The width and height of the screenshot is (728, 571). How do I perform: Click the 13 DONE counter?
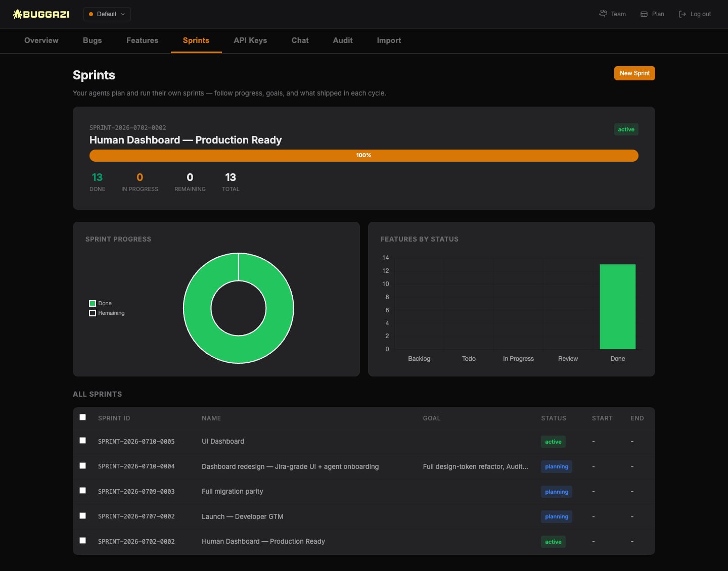click(x=98, y=182)
